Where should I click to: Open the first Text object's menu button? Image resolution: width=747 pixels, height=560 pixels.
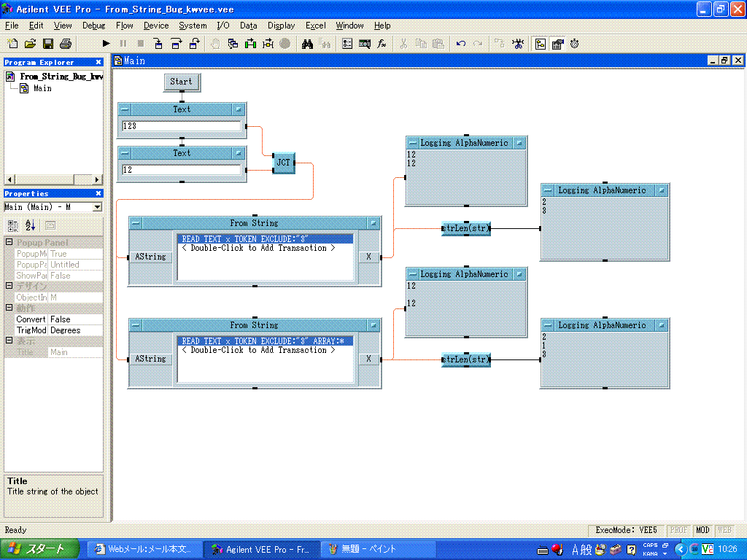click(x=125, y=109)
